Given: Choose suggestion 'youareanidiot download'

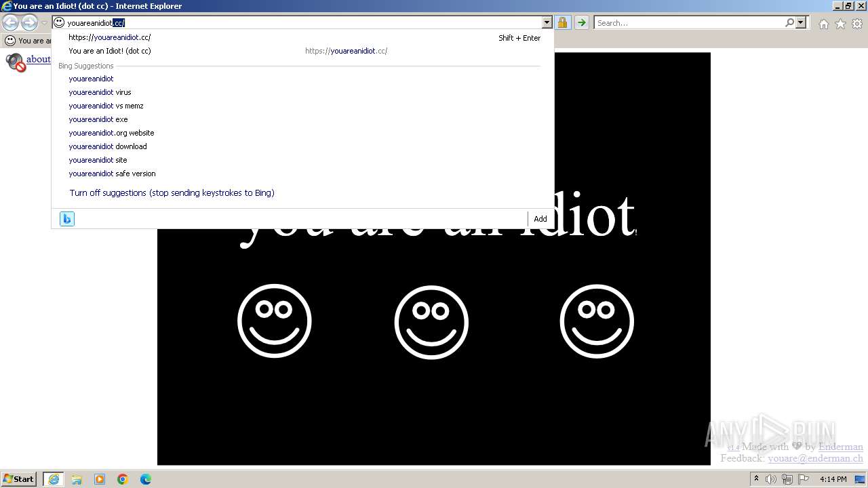Looking at the screenshot, I should [108, 146].
